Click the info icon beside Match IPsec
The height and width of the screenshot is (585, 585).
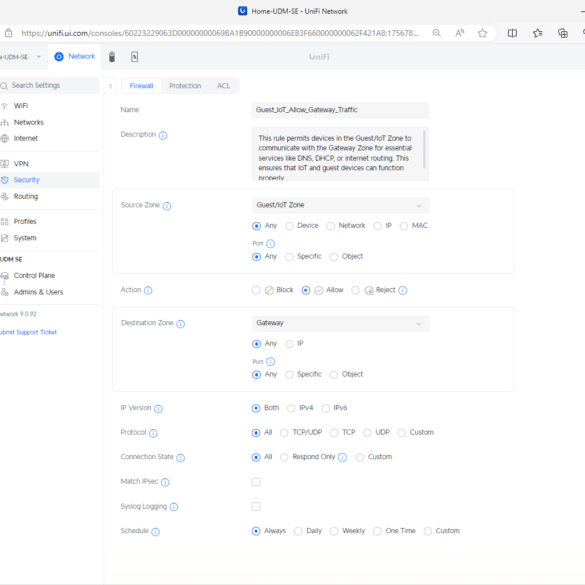pyautogui.click(x=165, y=482)
